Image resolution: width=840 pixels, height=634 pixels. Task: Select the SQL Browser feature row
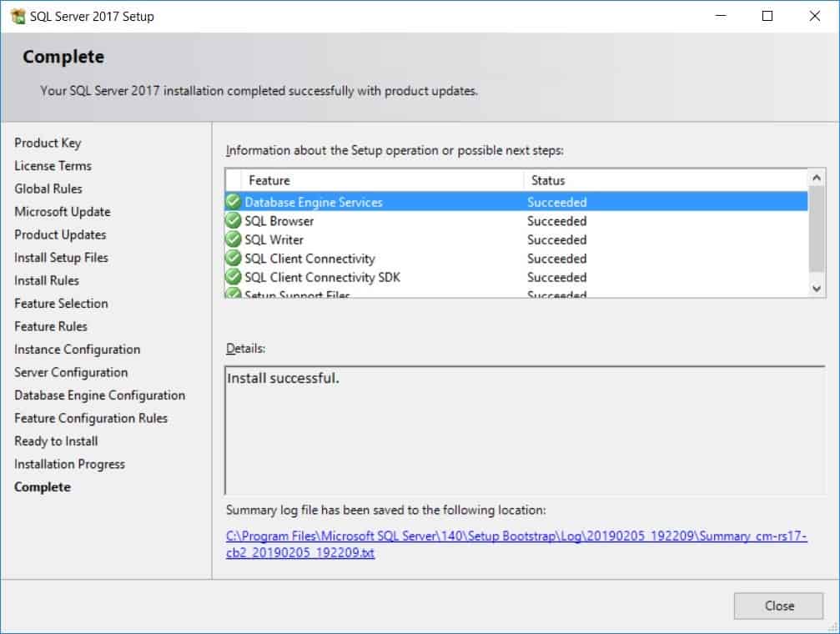tap(516, 221)
